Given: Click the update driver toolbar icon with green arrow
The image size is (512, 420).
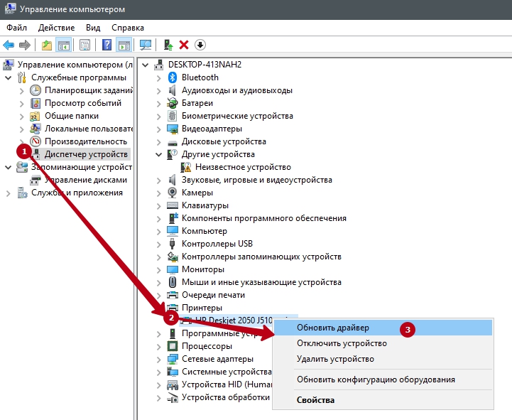Looking at the screenshot, I should point(168,45).
